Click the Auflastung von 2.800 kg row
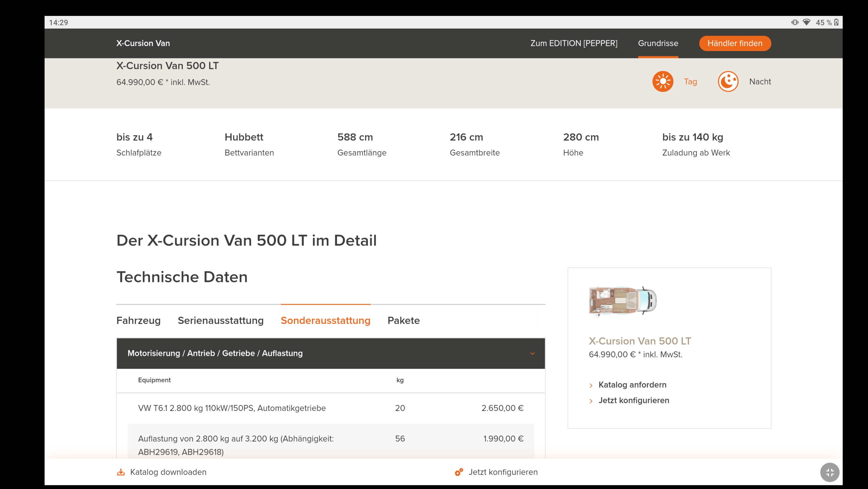This screenshot has height=489, width=868. click(330, 442)
